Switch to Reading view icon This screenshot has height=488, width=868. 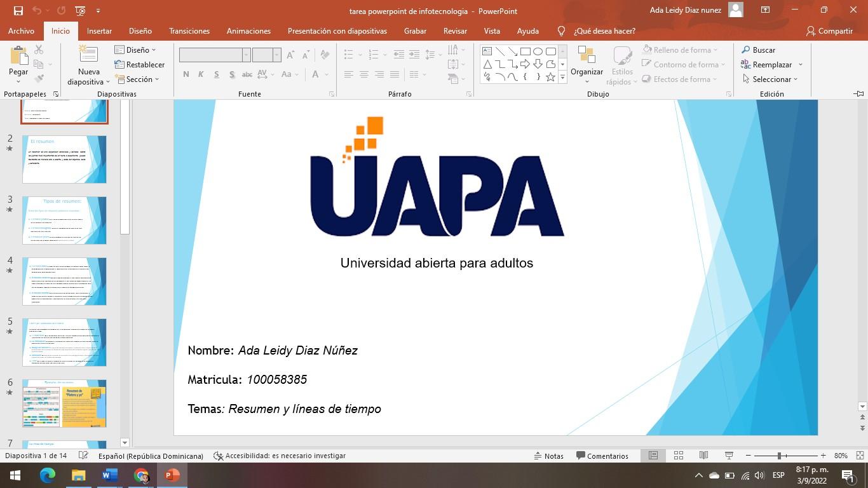(703, 456)
